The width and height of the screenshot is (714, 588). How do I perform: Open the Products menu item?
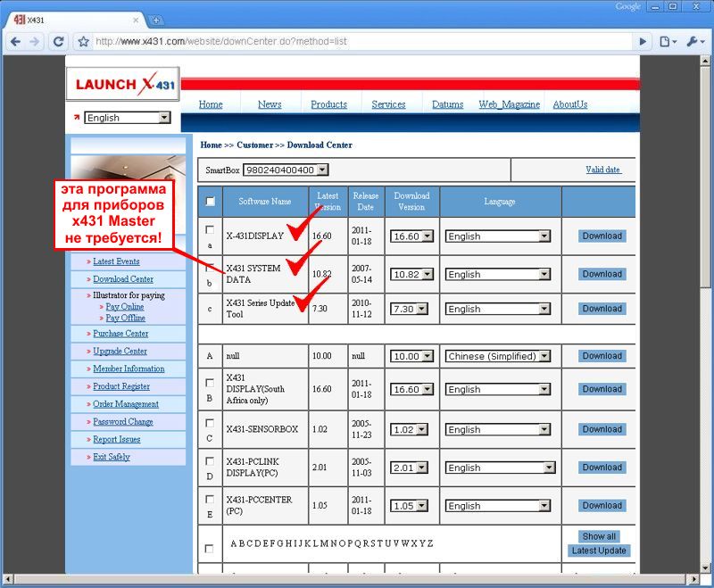click(x=328, y=104)
